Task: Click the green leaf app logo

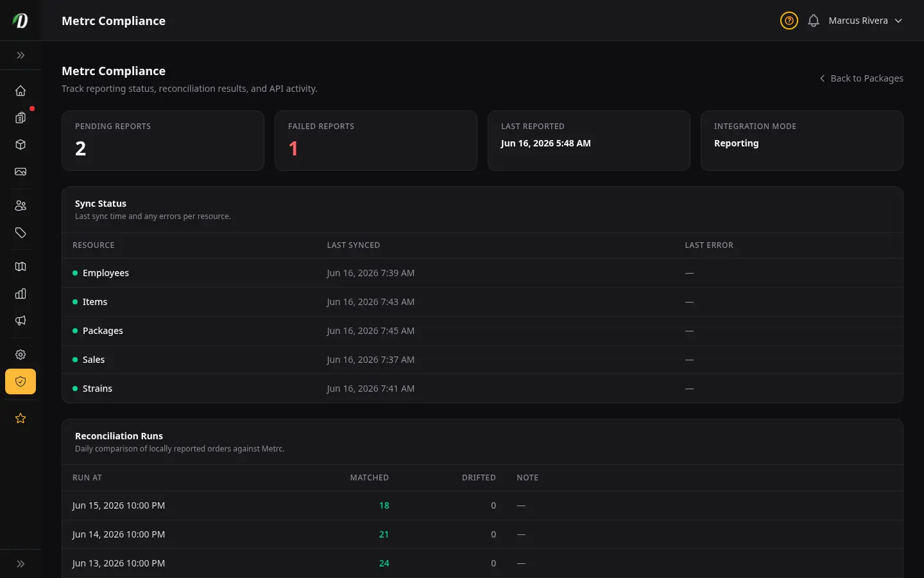Action: [x=21, y=21]
